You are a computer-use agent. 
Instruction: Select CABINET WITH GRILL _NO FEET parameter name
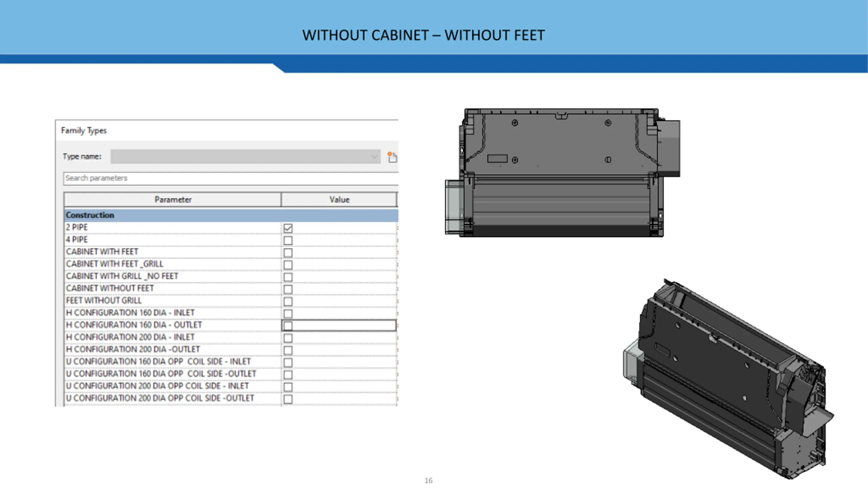(x=122, y=276)
